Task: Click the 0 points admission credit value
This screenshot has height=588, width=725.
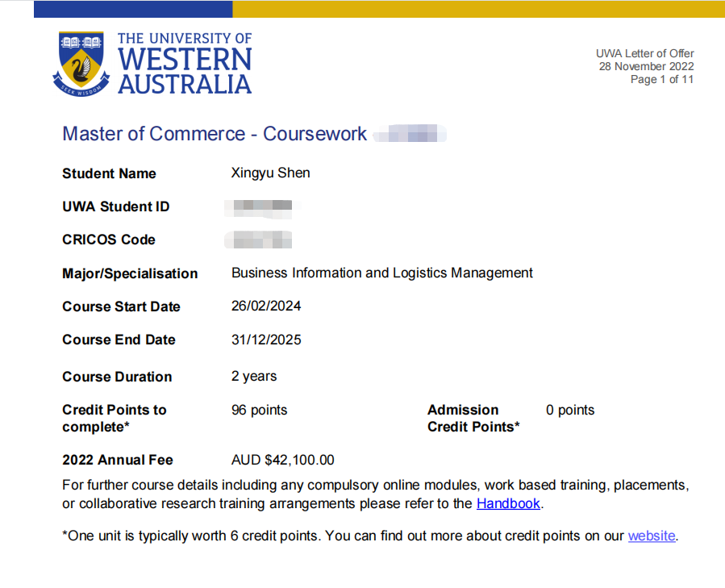Action: coord(569,410)
